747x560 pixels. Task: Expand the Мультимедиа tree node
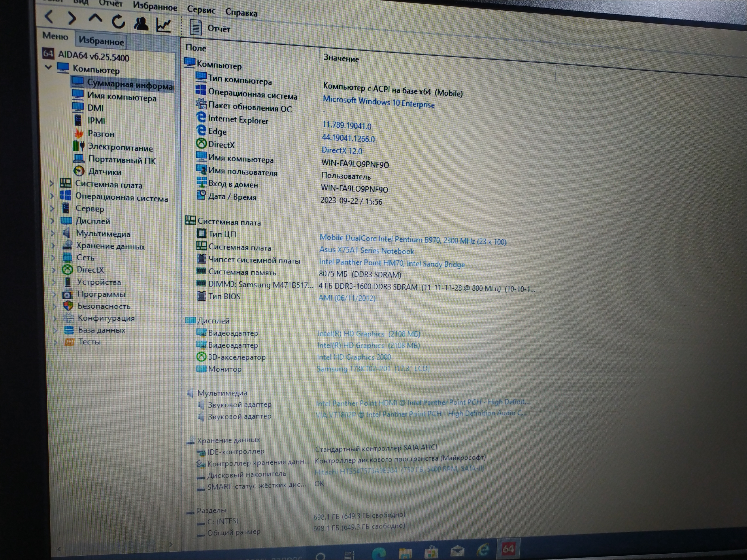(53, 233)
